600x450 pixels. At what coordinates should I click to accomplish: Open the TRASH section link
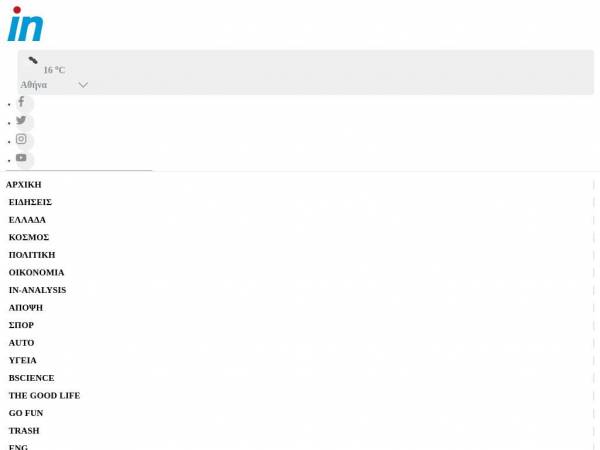coord(24,430)
